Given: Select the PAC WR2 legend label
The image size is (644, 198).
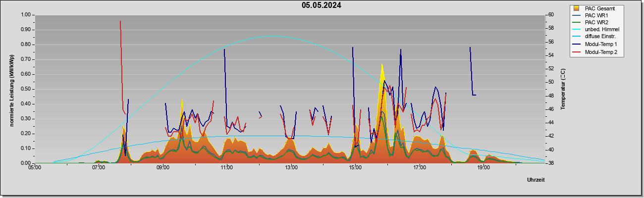Looking at the screenshot, I should pyautogui.click(x=596, y=23).
